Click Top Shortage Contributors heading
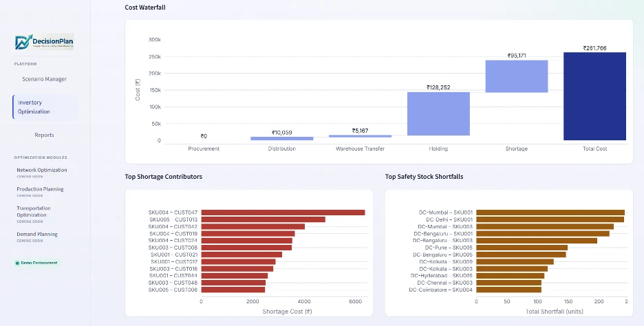 164,177
